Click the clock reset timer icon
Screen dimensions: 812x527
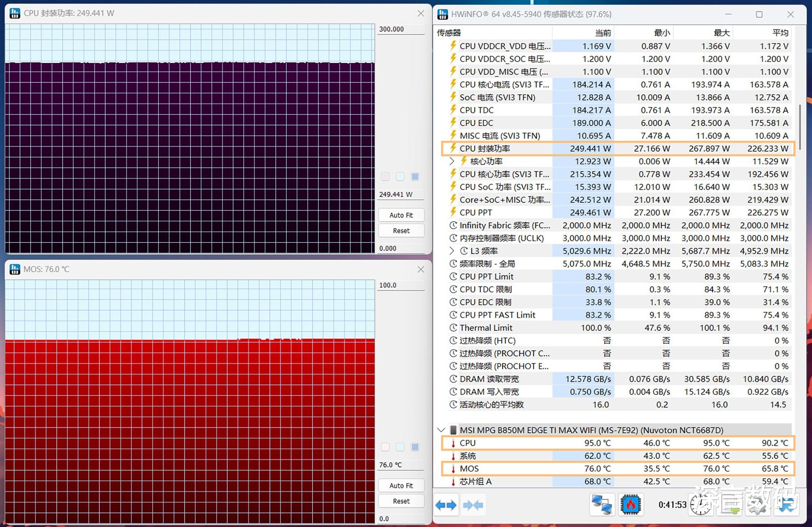[701, 505]
